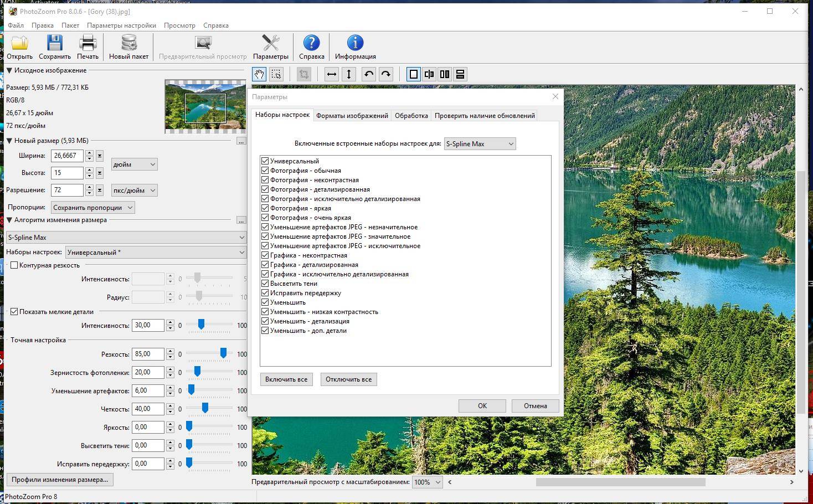Click Профили изменения размера button
This screenshot has width=813, height=504.
(x=60, y=480)
